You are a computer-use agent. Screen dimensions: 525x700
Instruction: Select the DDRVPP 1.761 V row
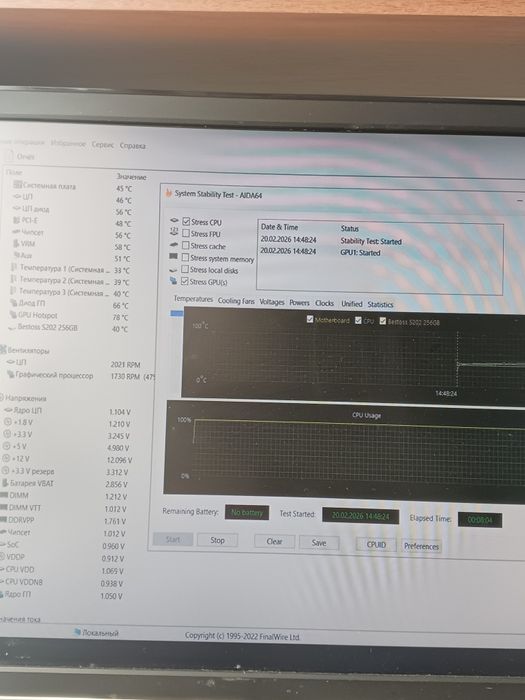(63, 521)
